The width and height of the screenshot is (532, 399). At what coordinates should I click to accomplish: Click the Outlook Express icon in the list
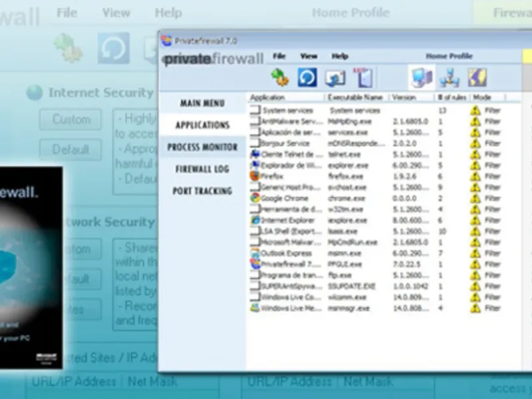(x=255, y=253)
